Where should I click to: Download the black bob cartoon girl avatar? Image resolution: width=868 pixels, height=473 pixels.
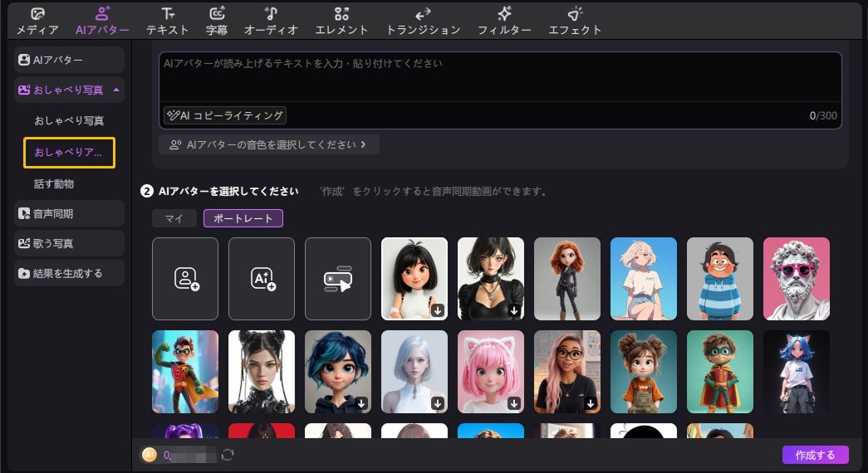438,310
